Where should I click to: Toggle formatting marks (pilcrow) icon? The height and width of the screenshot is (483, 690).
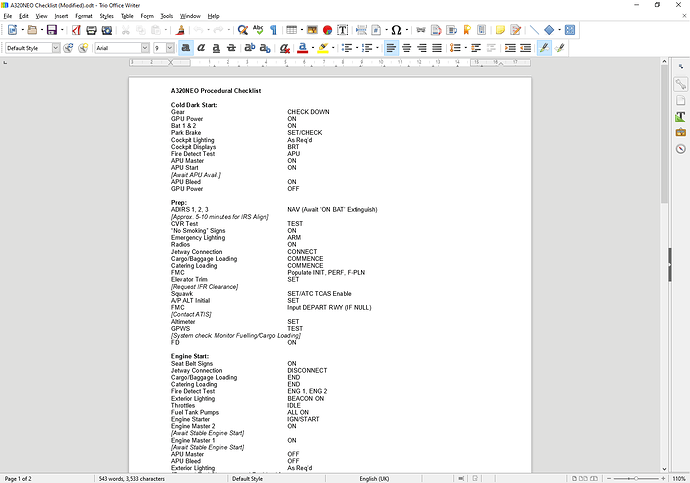[x=273, y=30]
